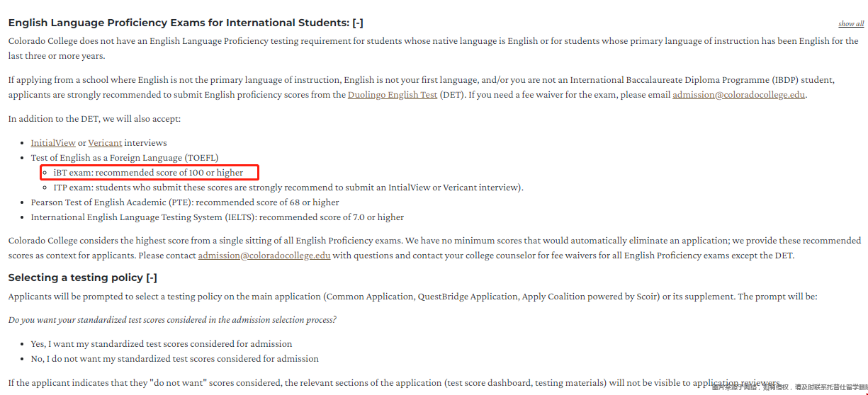
Task: Click the 'show all' link
Action: point(851,24)
